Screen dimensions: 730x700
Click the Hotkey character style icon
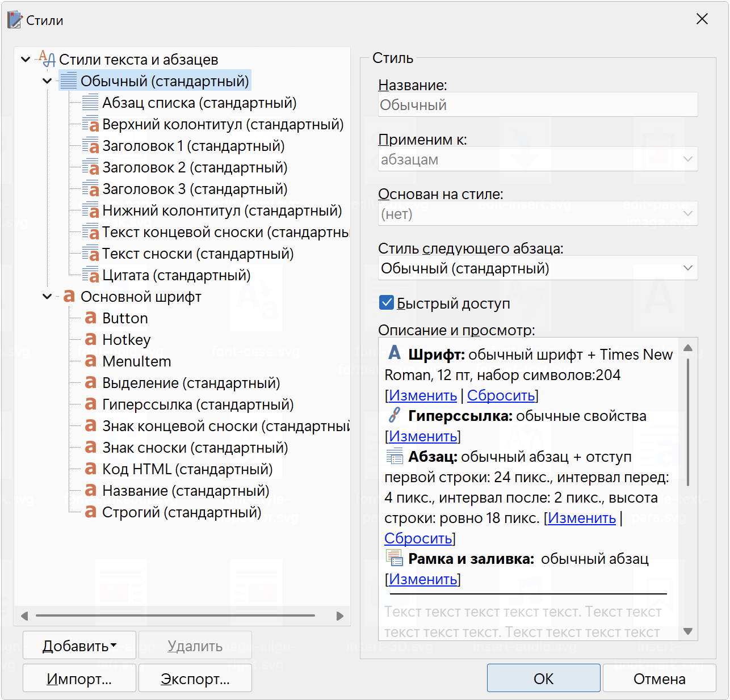(90, 340)
